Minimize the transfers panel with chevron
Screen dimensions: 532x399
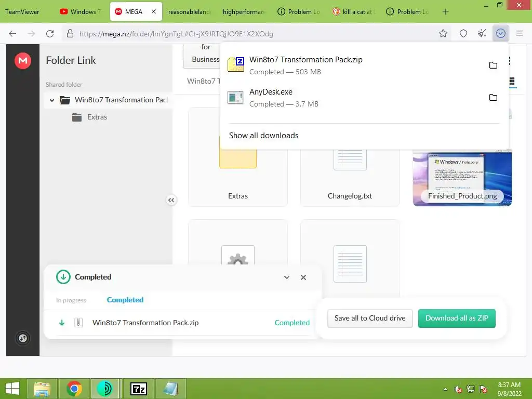[x=287, y=277]
